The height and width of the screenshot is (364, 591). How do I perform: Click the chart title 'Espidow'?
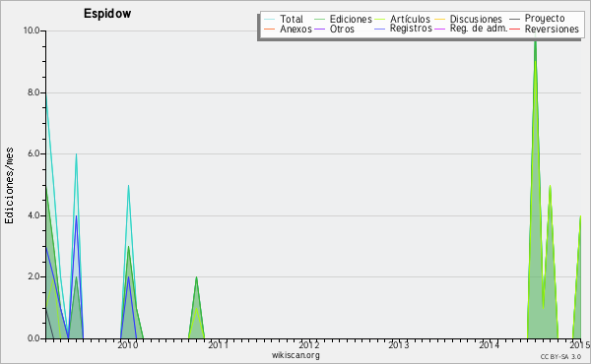(107, 14)
